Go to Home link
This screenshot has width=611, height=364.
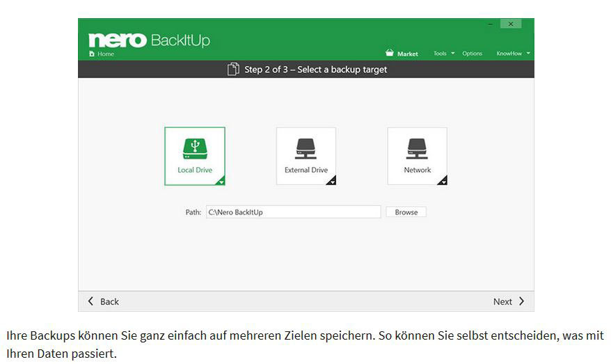pyautogui.click(x=106, y=54)
